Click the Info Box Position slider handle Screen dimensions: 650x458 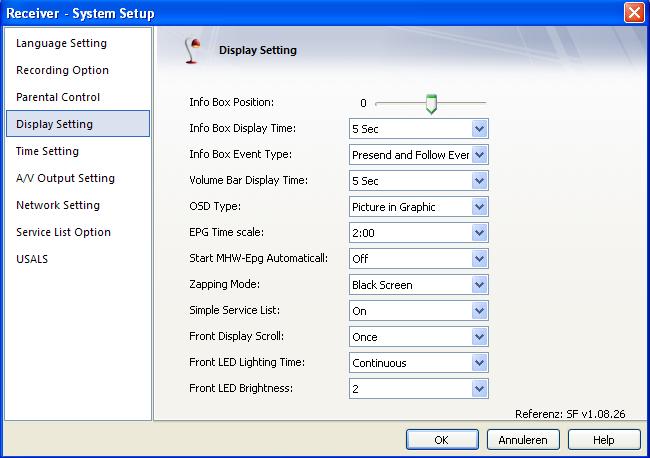(431, 104)
